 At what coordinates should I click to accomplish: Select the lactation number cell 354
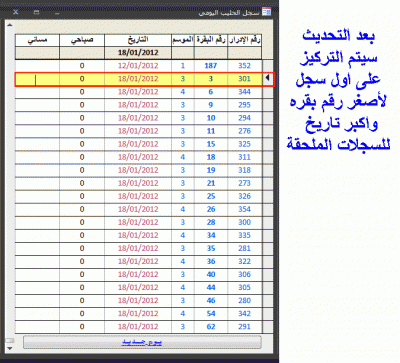[244, 209]
